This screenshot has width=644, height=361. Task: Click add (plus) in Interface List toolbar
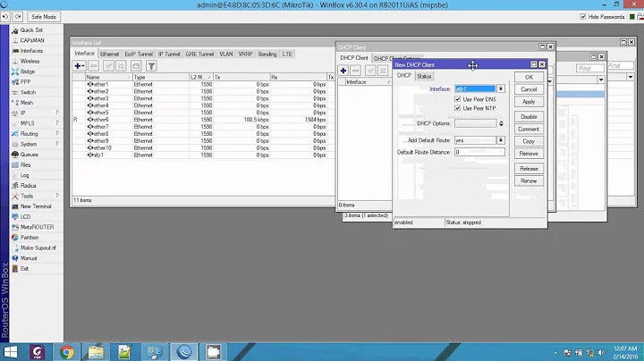pos(77,66)
